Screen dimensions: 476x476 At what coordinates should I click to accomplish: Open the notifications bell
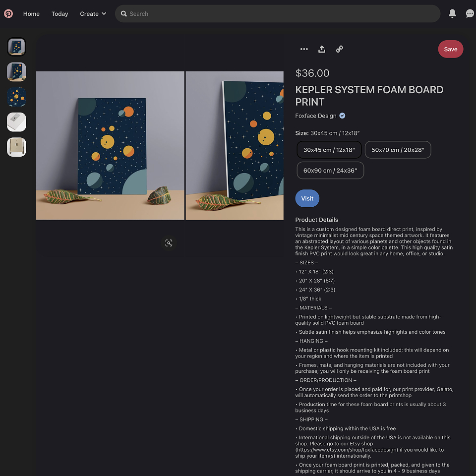[452, 14]
